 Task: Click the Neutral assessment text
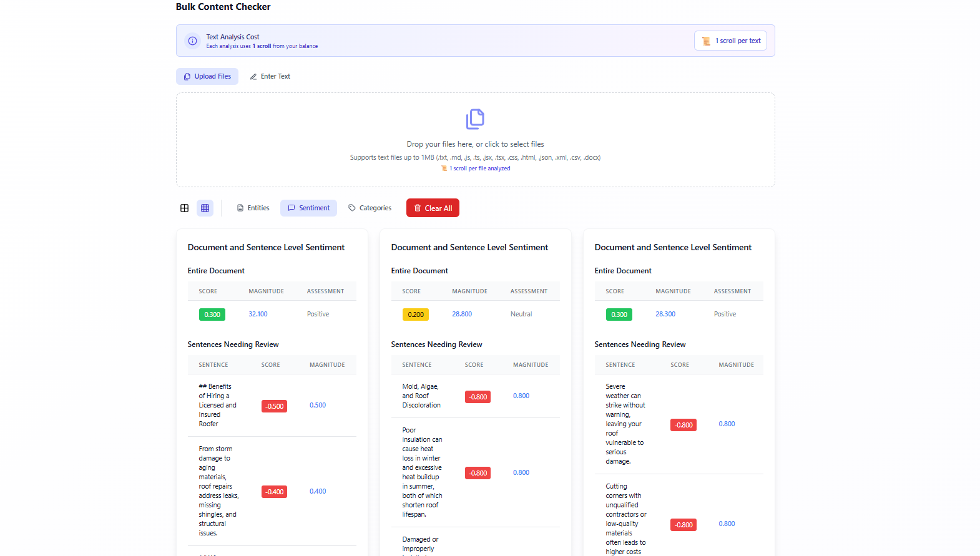point(521,315)
